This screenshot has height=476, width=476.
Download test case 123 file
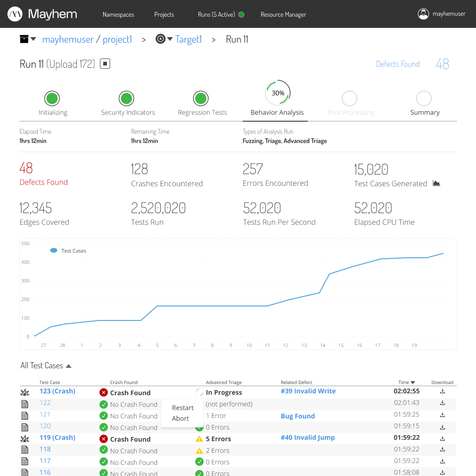[443, 391]
